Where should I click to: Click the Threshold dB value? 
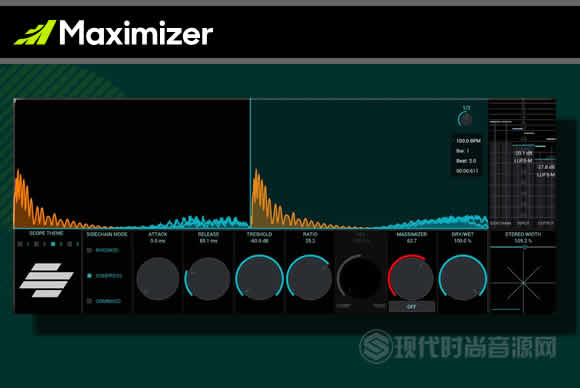point(259,241)
